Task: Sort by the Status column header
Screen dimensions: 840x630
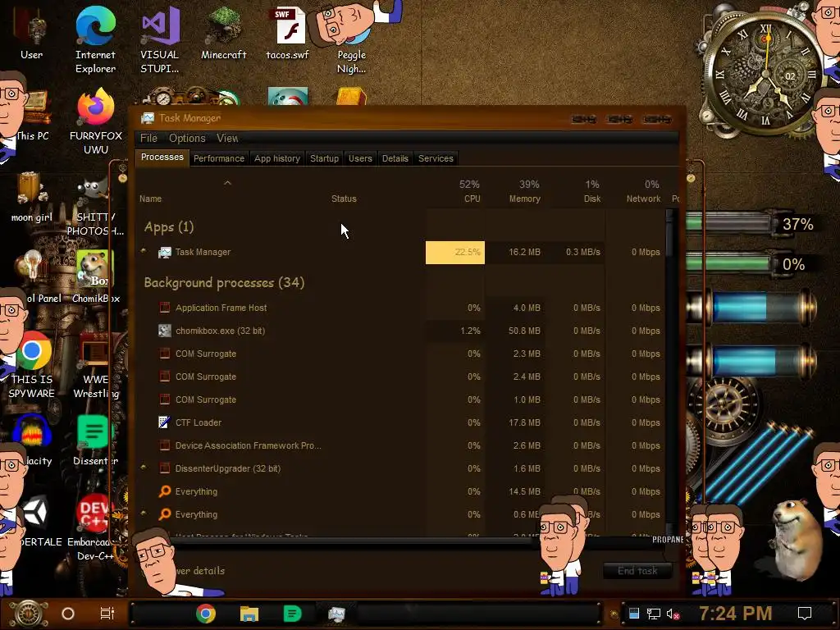Action: click(x=344, y=199)
